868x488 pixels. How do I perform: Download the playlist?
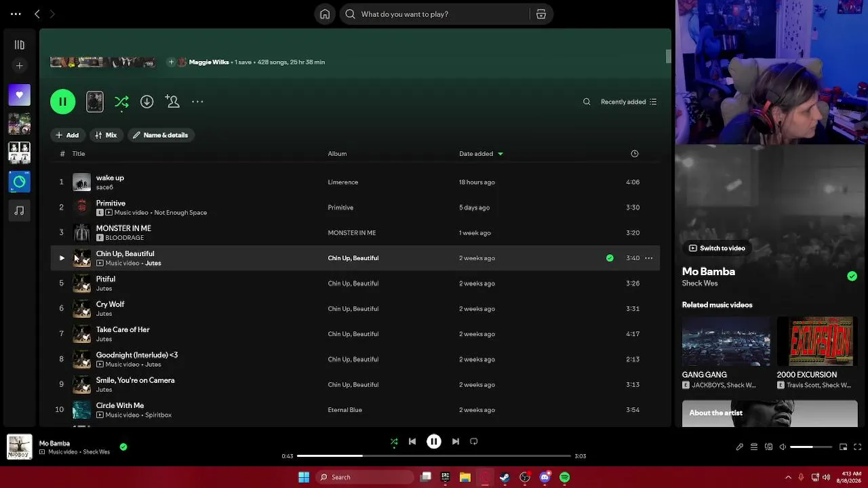[146, 102]
